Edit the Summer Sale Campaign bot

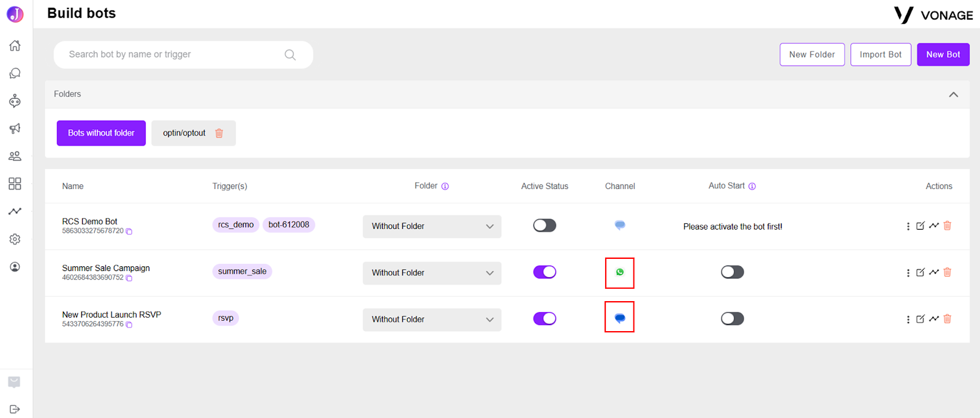(920, 272)
